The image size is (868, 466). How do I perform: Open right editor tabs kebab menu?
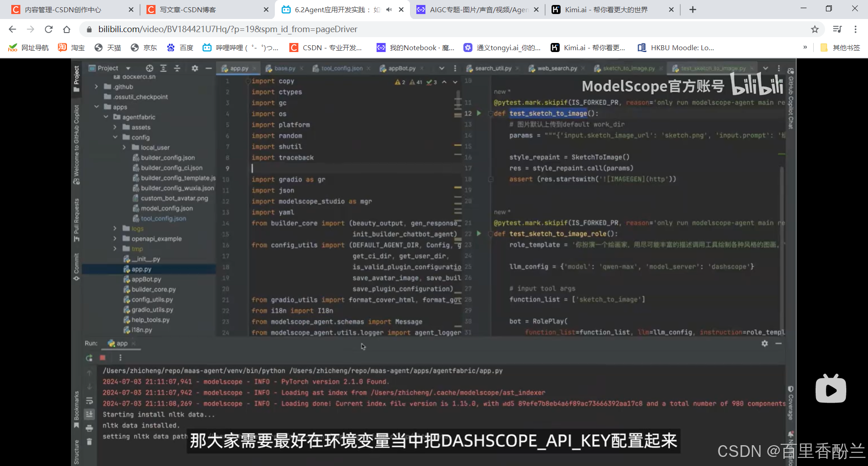[x=779, y=68]
